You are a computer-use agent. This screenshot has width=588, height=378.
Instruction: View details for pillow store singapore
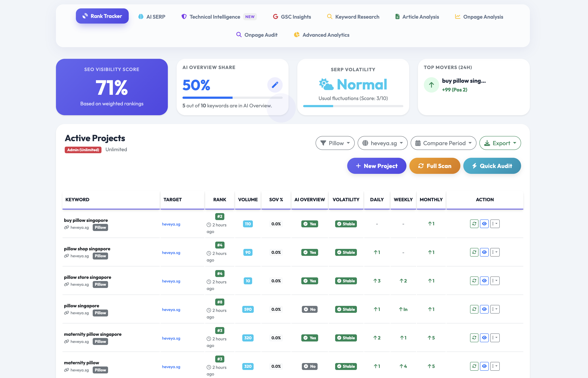484,281
